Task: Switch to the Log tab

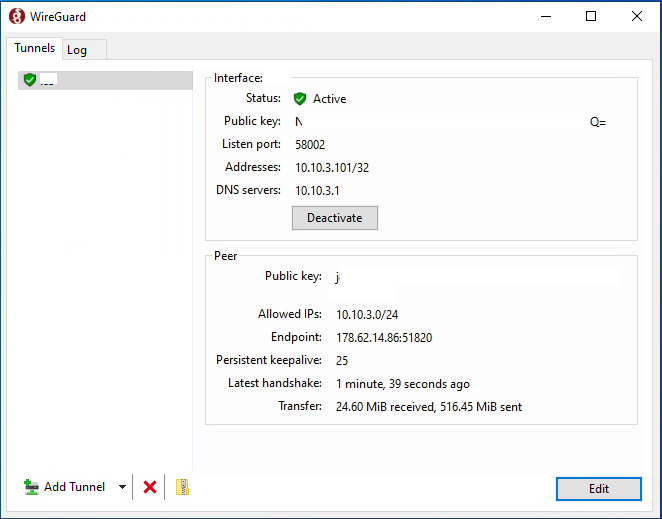Action: point(84,50)
